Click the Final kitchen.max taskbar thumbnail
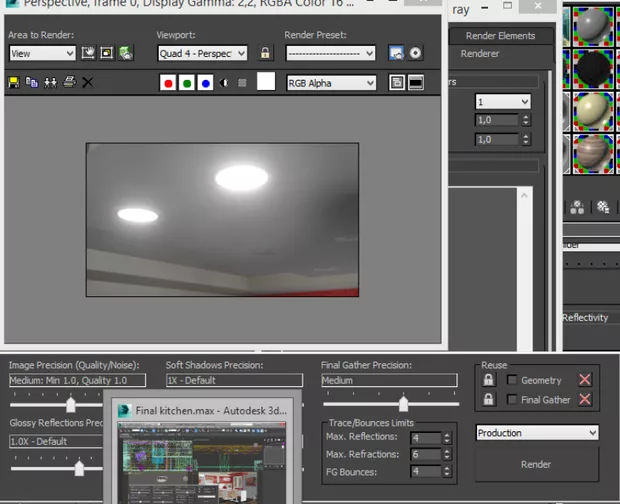620x504 pixels. pos(198,456)
